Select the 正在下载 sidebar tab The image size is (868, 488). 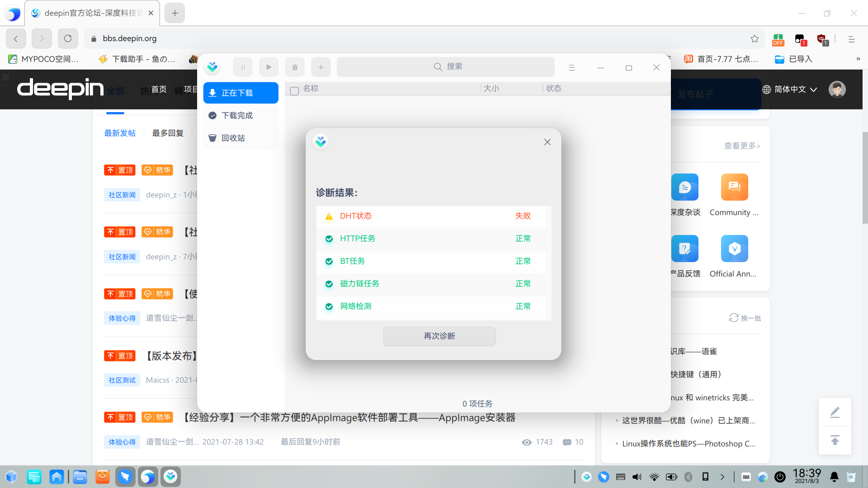click(241, 93)
